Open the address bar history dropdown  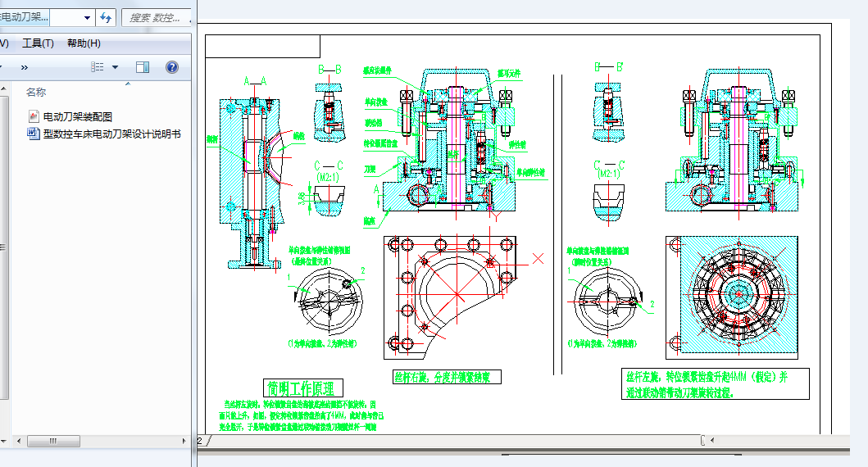pyautogui.click(x=88, y=17)
